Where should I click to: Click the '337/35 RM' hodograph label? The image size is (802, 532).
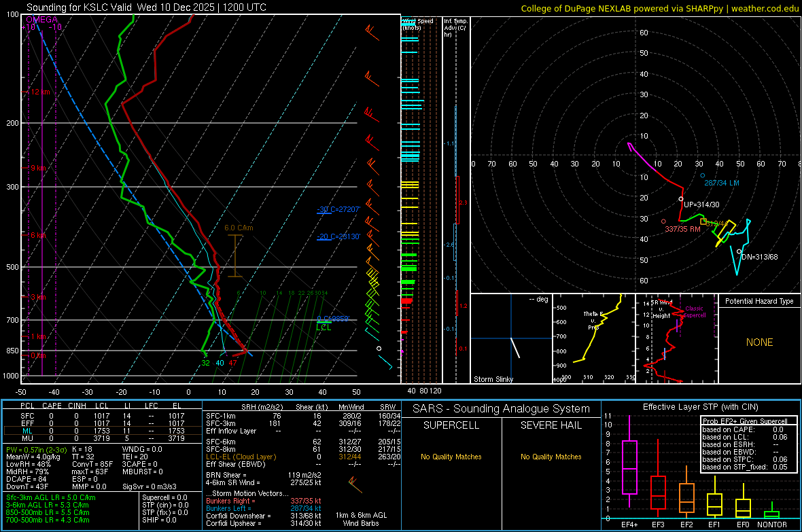click(682, 229)
